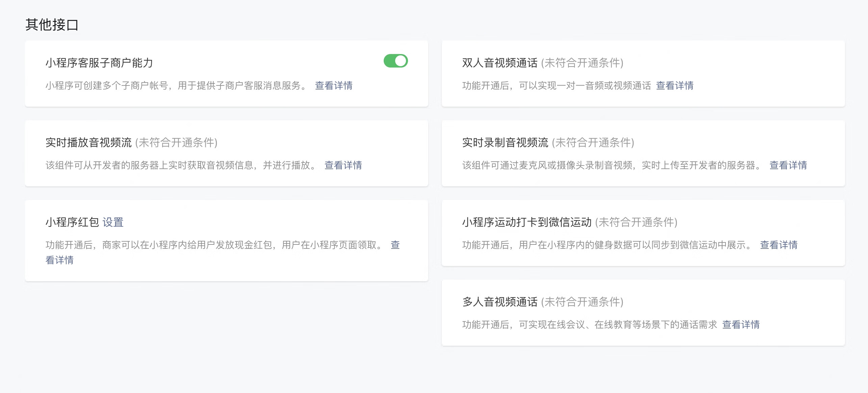Click 查看详情 for 实时录制音视频流
The image size is (868, 393).
pos(788,165)
